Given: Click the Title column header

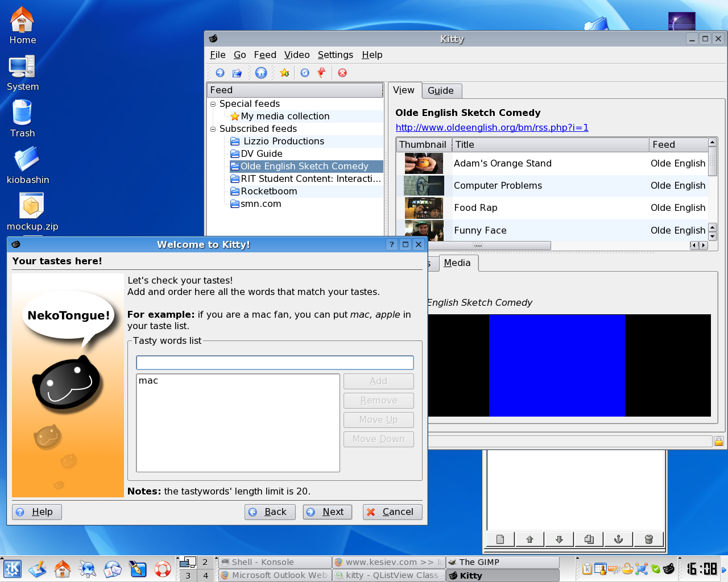Looking at the screenshot, I should [x=551, y=145].
